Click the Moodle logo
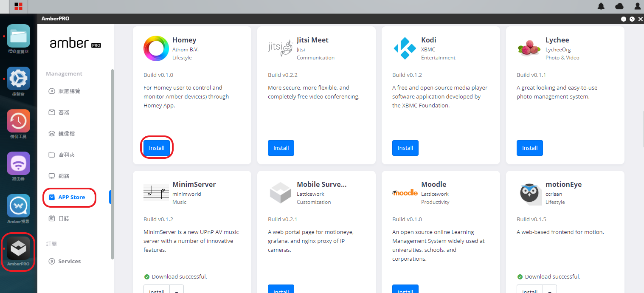The image size is (644, 293). click(x=405, y=192)
